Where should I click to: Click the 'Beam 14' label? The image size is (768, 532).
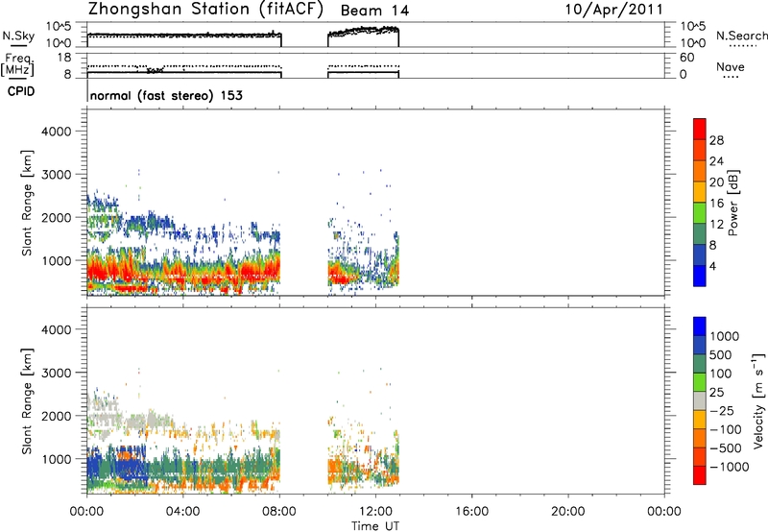coord(374,11)
